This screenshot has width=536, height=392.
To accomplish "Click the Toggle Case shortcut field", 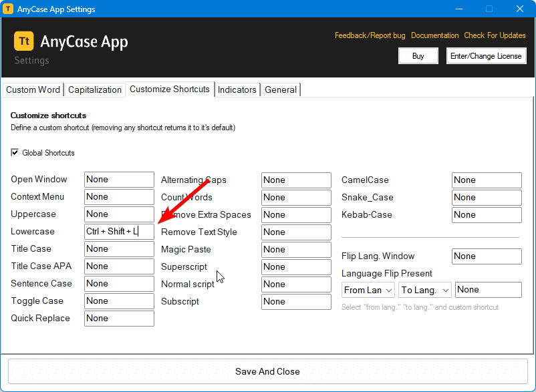I will 120,301.
